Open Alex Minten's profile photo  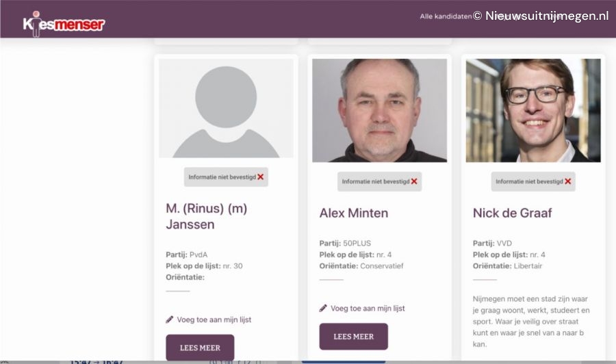point(379,110)
